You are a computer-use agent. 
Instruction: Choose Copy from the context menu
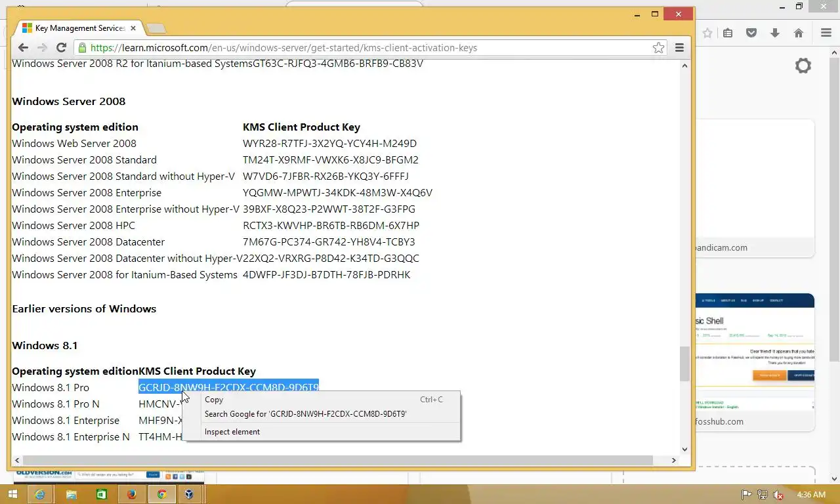pyautogui.click(x=322, y=399)
